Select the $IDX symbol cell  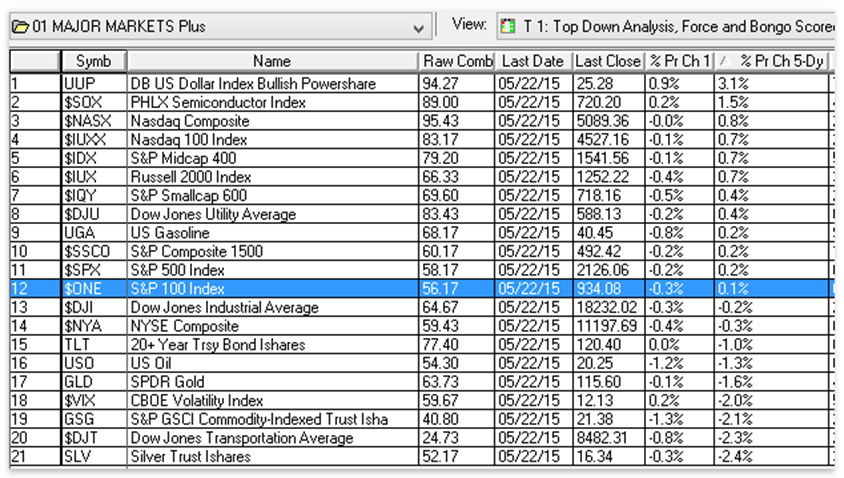click(x=94, y=158)
